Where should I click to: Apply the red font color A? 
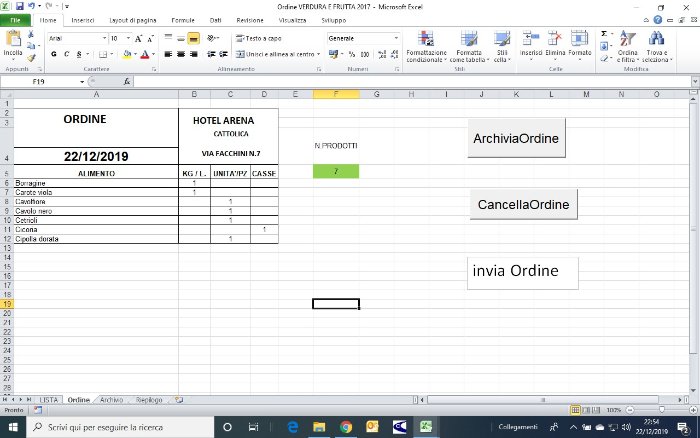click(145, 54)
